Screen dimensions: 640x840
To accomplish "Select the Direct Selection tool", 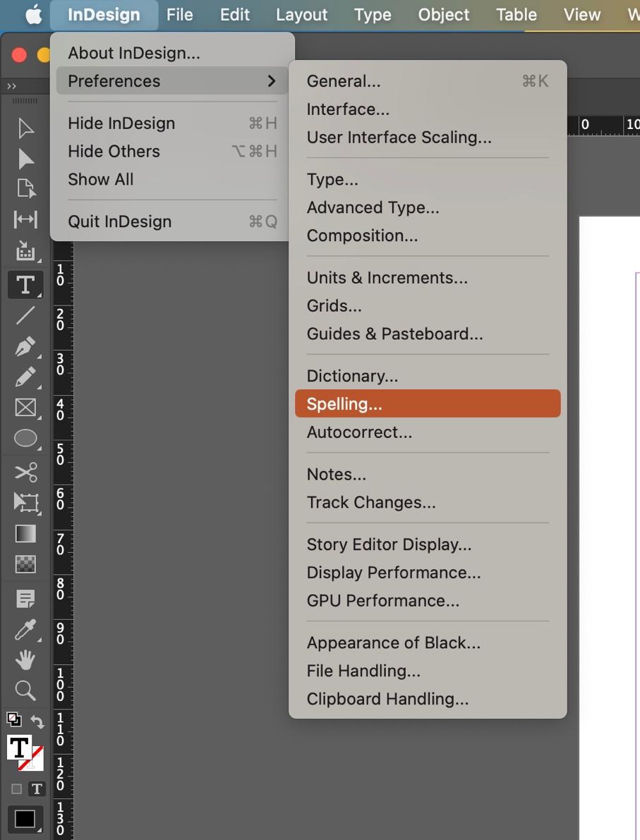I will coord(25,159).
